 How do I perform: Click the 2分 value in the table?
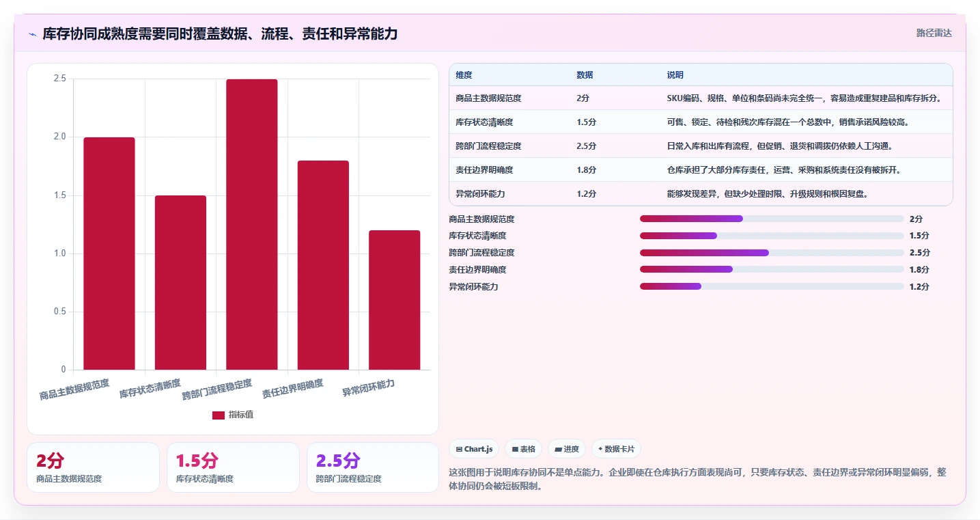coord(583,98)
